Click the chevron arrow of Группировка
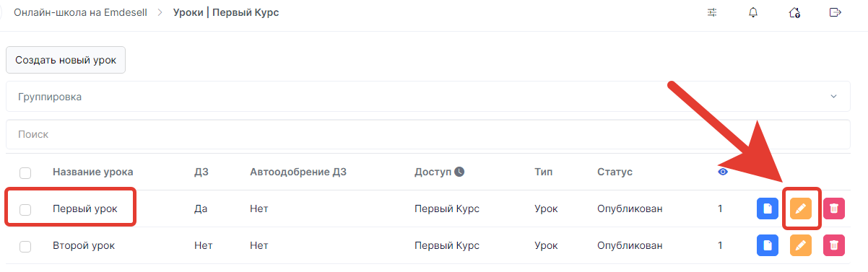Screen dimensions: 868x272 tap(833, 97)
